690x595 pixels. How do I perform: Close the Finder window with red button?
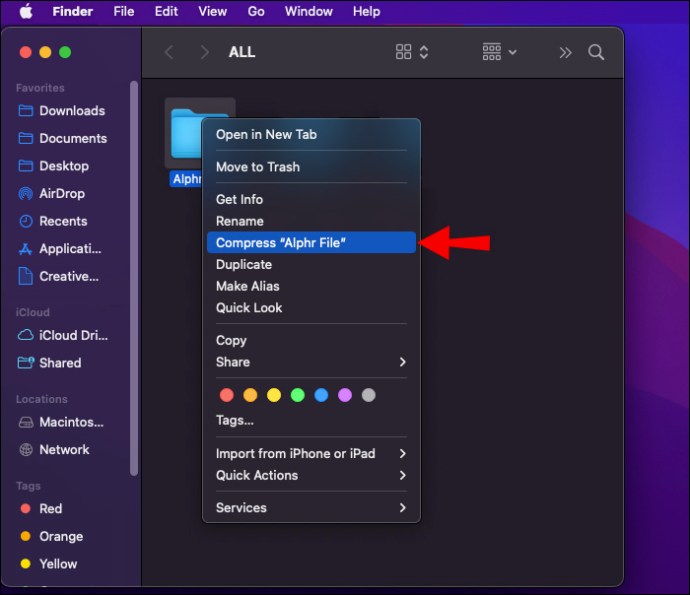click(x=26, y=52)
